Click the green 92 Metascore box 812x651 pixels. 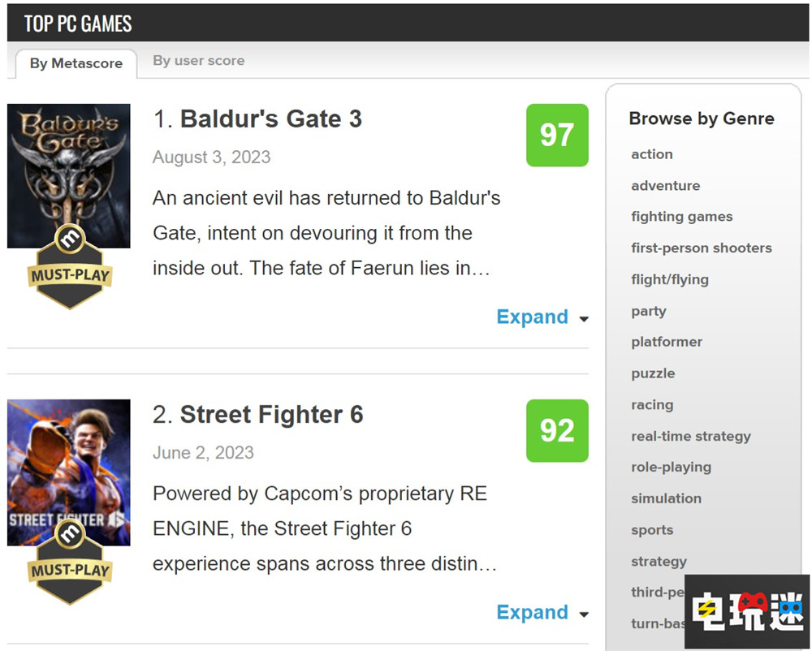coord(557,430)
